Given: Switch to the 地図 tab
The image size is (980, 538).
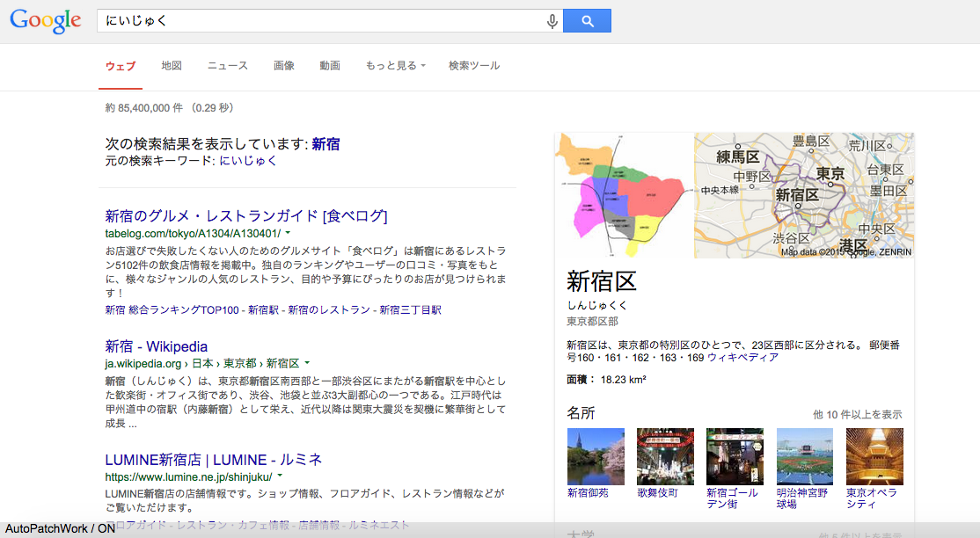Looking at the screenshot, I should click(x=172, y=66).
